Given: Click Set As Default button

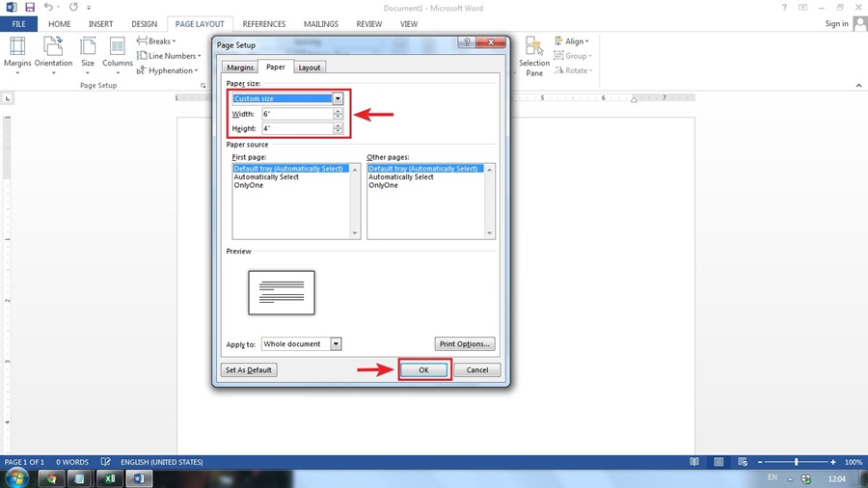Looking at the screenshot, I should [249, 370].
